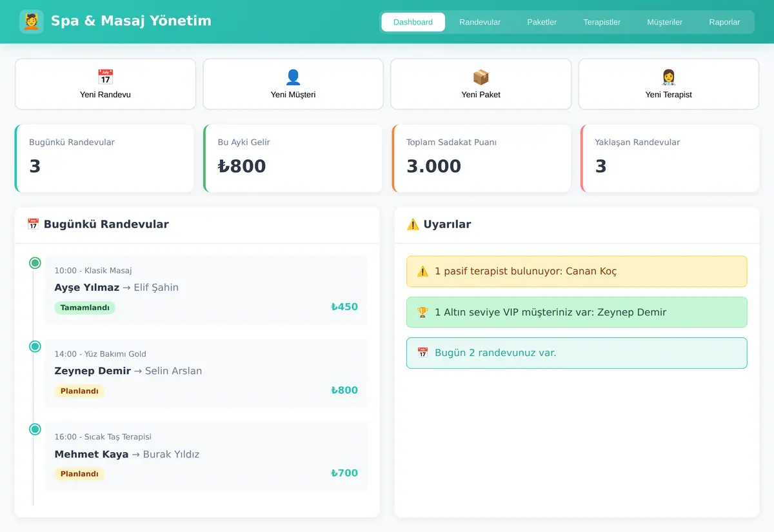Click the person icon on Yeni Müşteri
This screenshot has width=774, height=532.
coord(293,77)
